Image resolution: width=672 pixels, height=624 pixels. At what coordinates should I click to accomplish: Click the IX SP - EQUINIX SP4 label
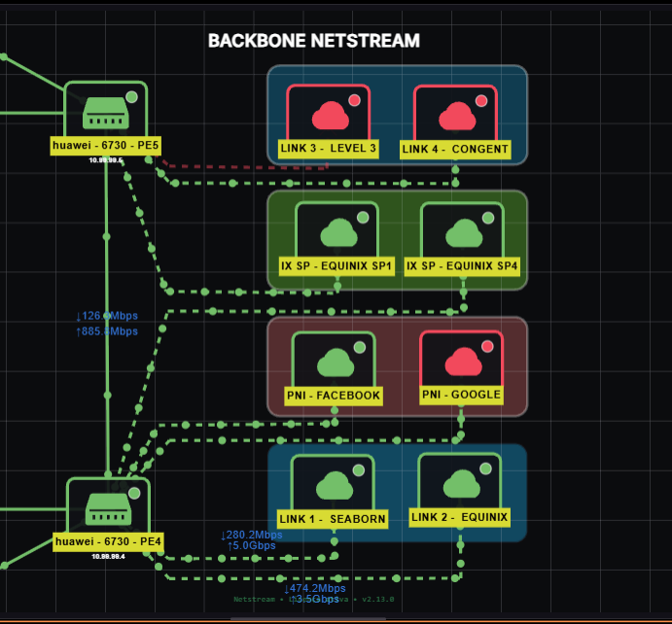(462, 266)
